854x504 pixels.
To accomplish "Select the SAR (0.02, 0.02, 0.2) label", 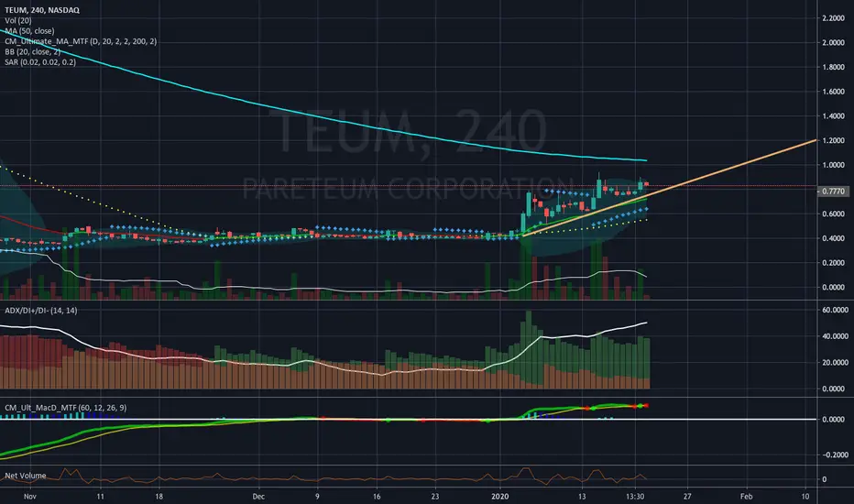I will click(x=40, y=61).
